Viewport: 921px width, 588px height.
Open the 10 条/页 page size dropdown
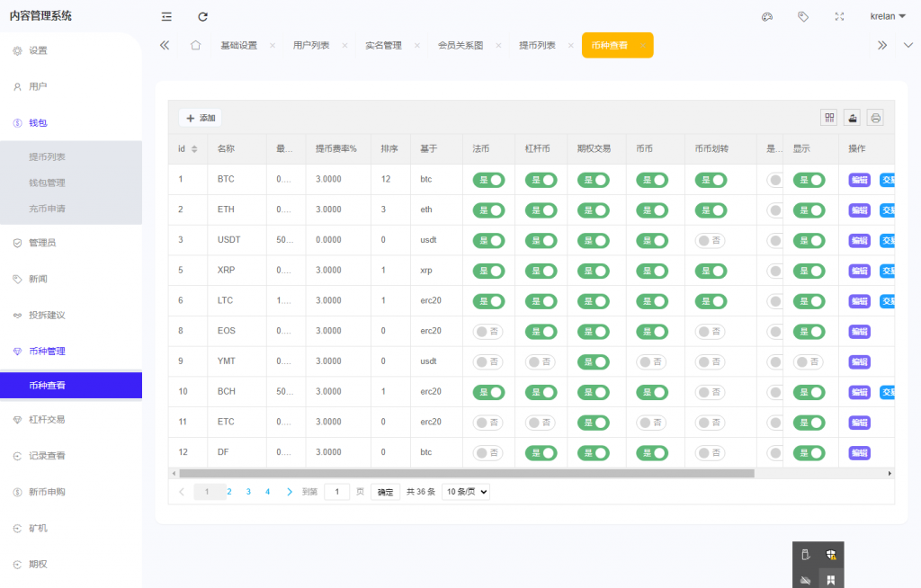tap(466, 492)
